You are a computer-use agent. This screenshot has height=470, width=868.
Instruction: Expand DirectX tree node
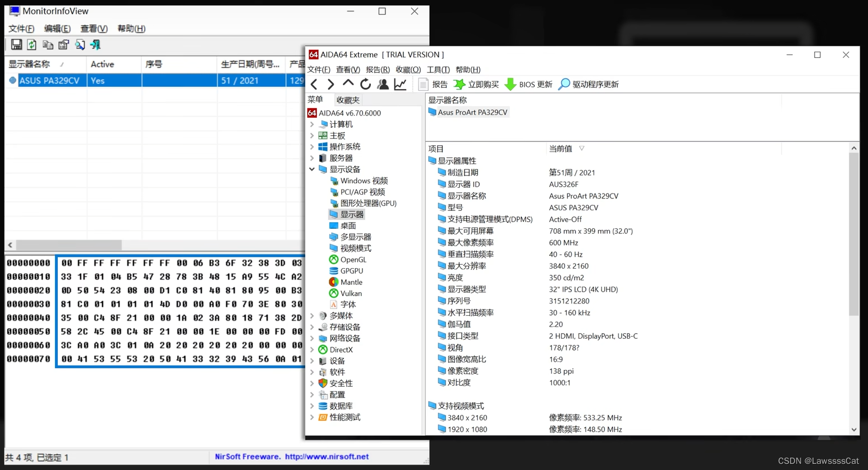click(313, 349)
